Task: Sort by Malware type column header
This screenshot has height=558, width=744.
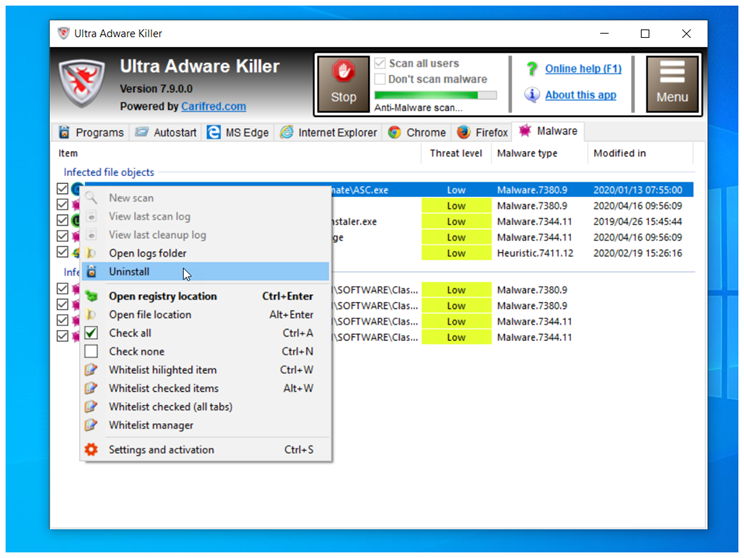Action: tap(539, 153)
